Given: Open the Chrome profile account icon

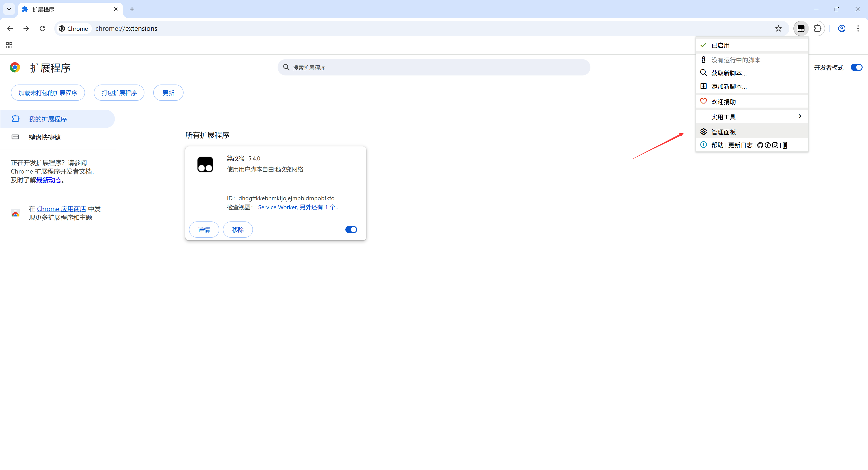Looking at the screenshot, I should (x=841, y=29).
